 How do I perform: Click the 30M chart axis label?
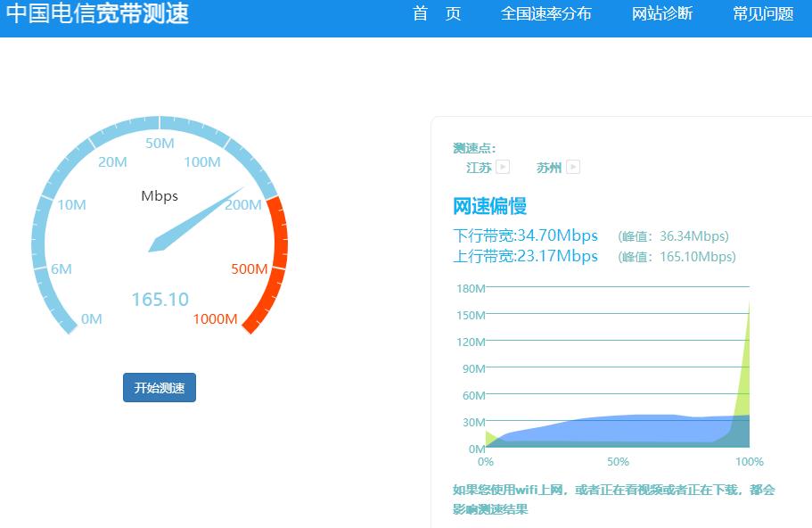(x=474, y=422)
